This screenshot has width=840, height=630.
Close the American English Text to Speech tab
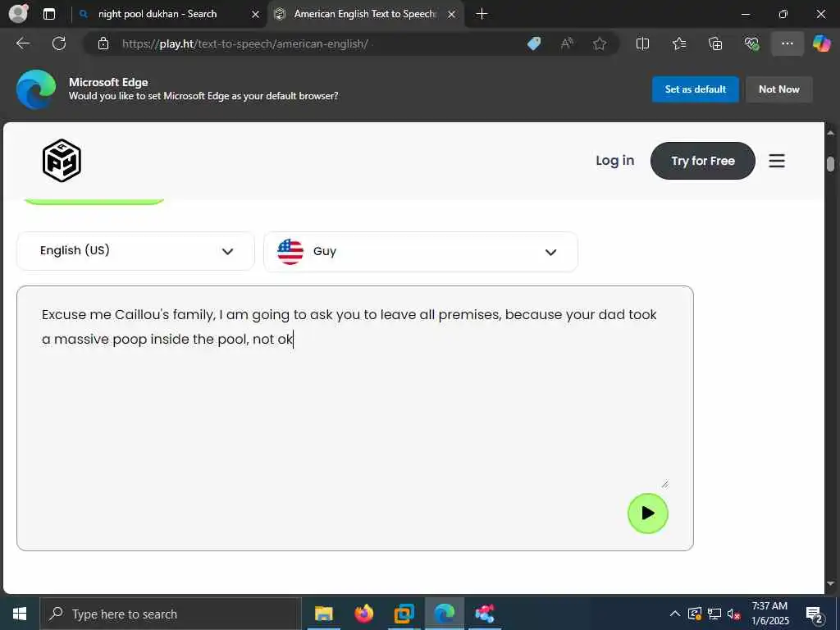point(452,15)
